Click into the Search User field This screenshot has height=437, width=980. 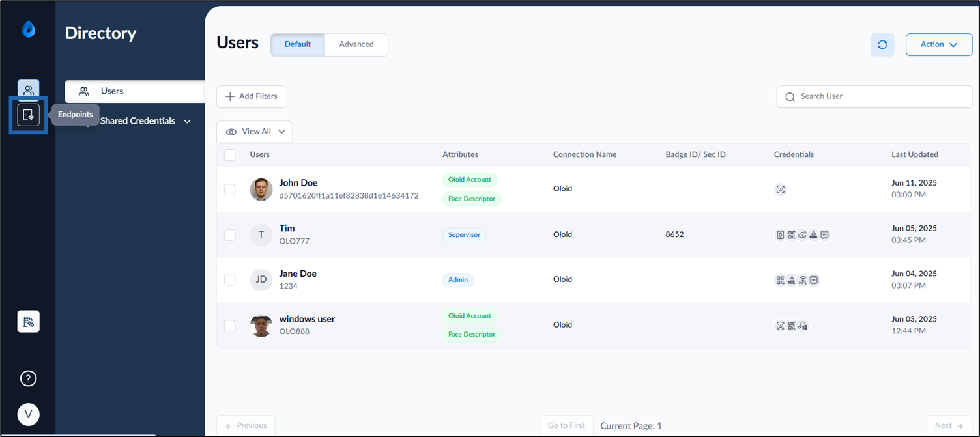tap(874, 96)
